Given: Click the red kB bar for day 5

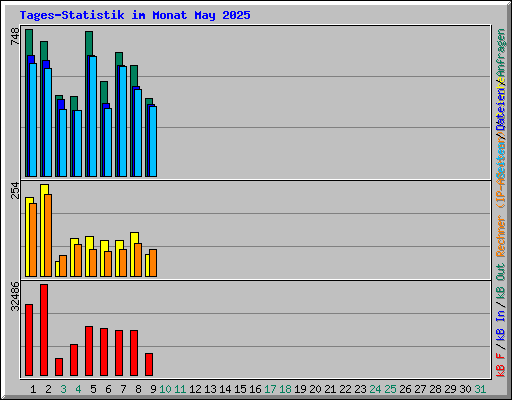Looking at the screenshot, I should pyautogui.click(x=89, y=351).
